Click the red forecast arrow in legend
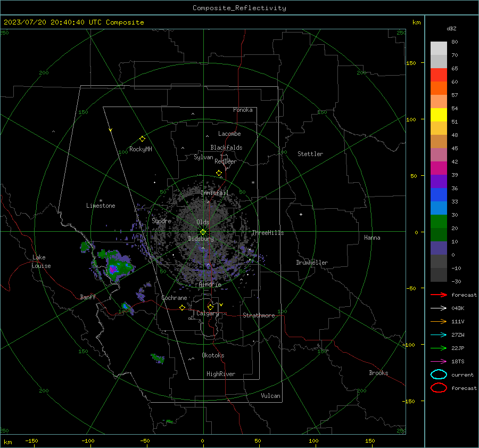This screenshot has width=479, height=448. click(x=439, y=295)
